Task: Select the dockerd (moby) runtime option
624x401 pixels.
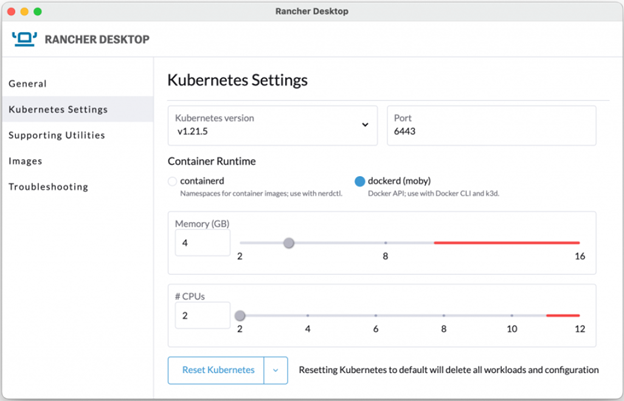Action: click(361, 181)
